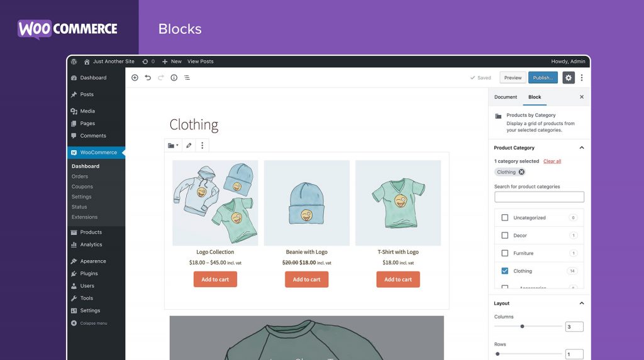Click the block edit pencil icon
The width and height of the screenshot is (644, 360).
[x=189, y=145]
